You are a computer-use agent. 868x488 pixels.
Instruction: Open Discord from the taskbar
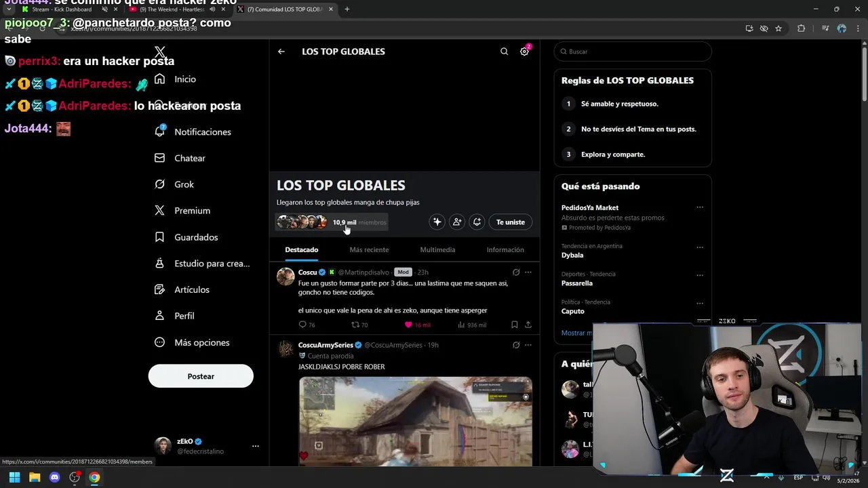coord(55,477)
